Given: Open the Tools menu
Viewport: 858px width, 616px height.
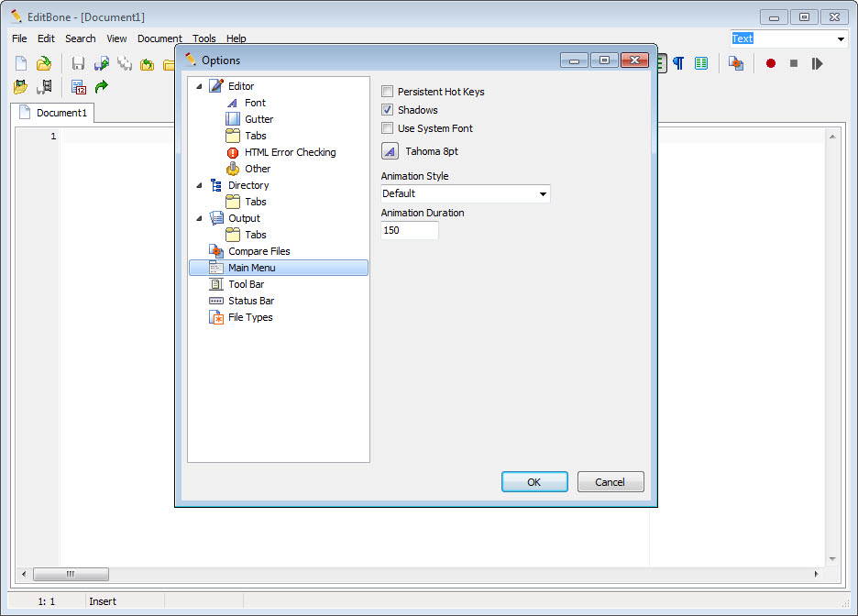Looking at the screenshot, I should pos(204,38).
